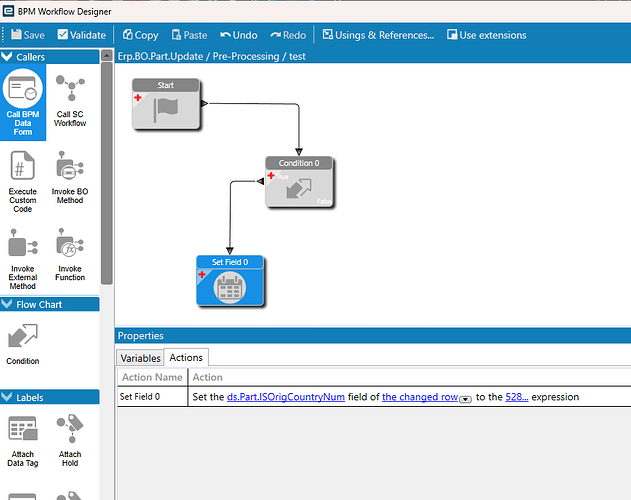The image size is (631, 500).
Task: Open the ds.Part.ISOrigCountryNum field link
Action: (x=286, y=397)
